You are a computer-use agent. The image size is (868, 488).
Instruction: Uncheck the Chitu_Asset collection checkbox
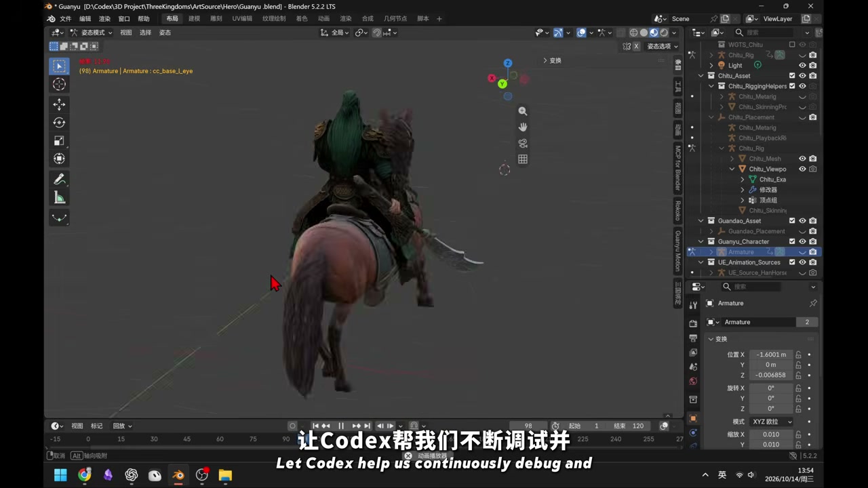(x=792, y=76)
